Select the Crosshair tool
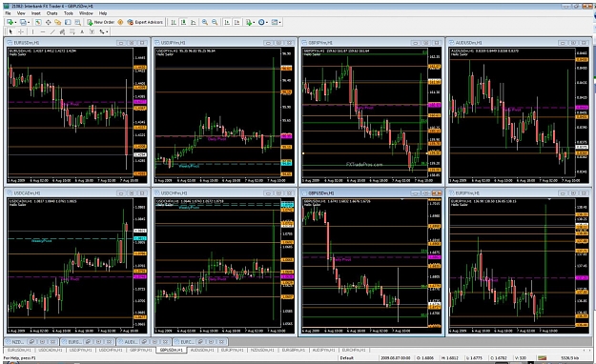 click(x=21, y=31)
